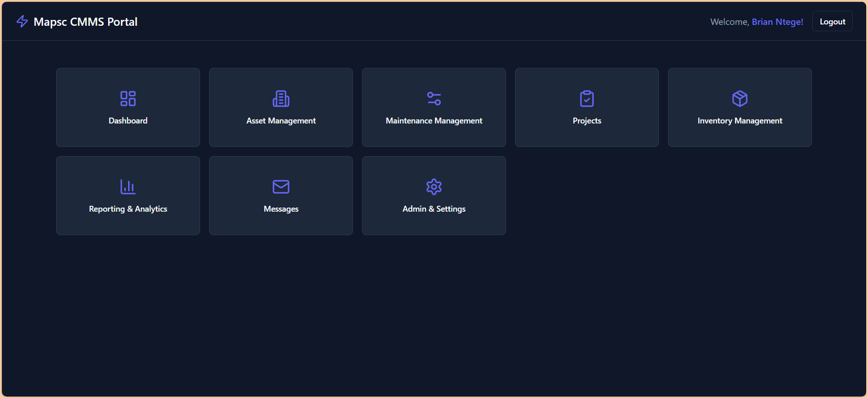
Task: Go to the Projects label
Action: pos(587,121)
